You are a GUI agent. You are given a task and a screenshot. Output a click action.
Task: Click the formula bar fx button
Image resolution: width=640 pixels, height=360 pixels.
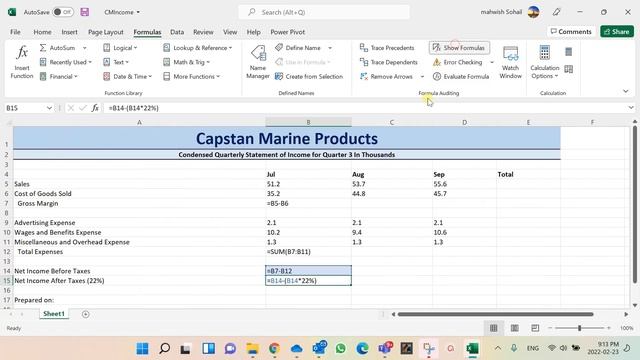[95, 108]
